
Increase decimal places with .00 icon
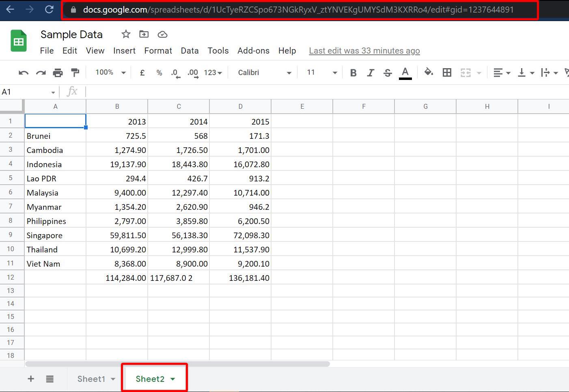point(192,72)
